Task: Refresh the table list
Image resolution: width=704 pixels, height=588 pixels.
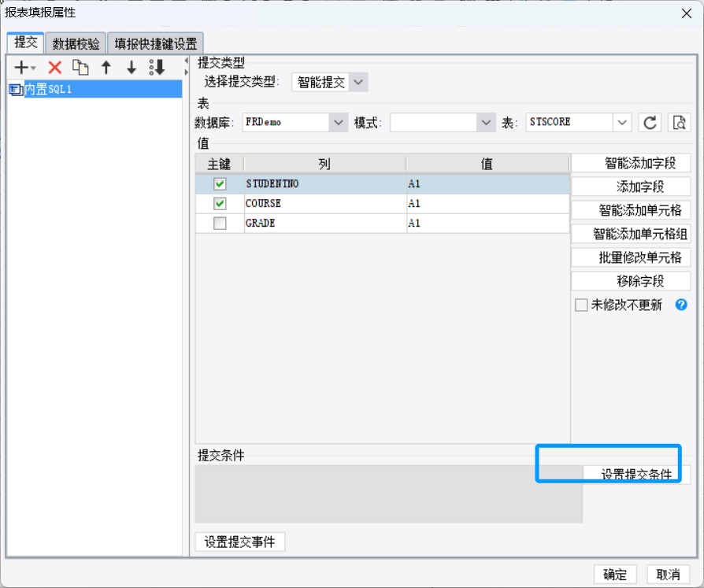Action: pos(650,123)
